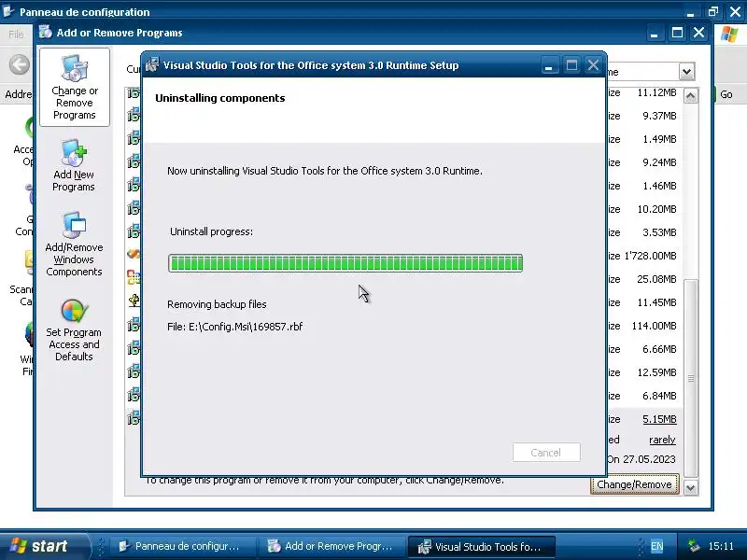Screen dimensions: 747x560
Task: Select Change or Remove Programs sidebar icon
Action: coord(75,87)
